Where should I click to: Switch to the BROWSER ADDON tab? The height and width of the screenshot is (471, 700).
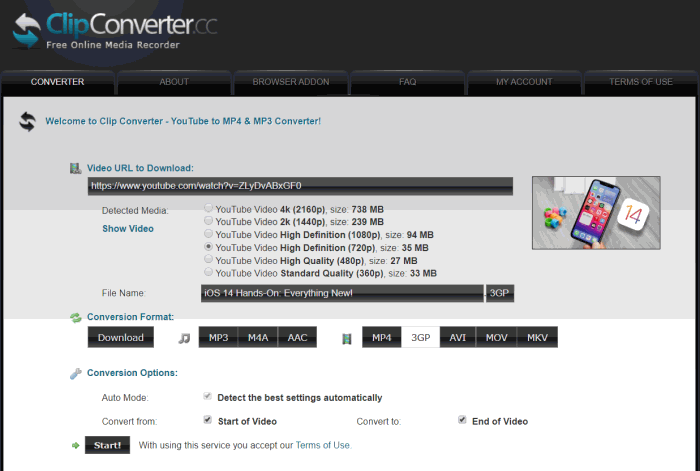coord(291,82)
